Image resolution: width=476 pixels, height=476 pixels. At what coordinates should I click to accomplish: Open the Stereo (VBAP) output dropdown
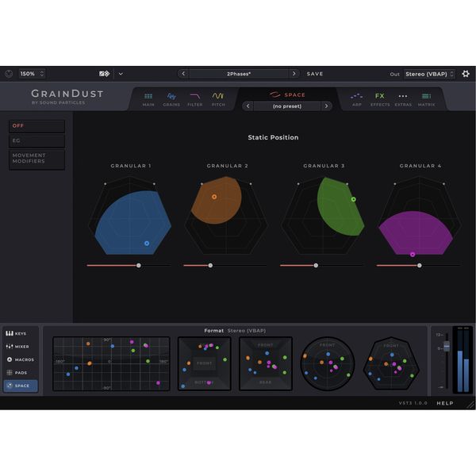pos(429,74)
